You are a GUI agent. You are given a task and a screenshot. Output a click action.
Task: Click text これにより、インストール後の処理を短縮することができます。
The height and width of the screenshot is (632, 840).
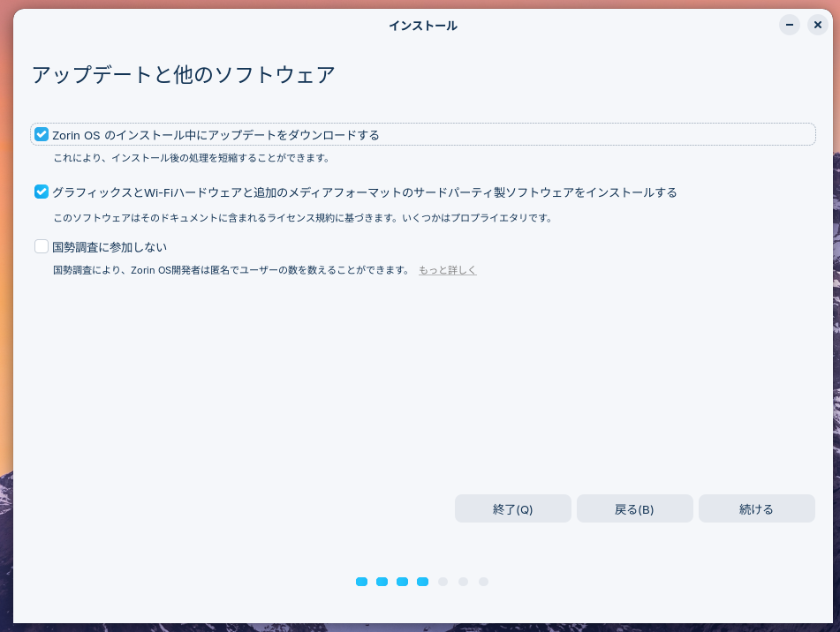(192, 158)
